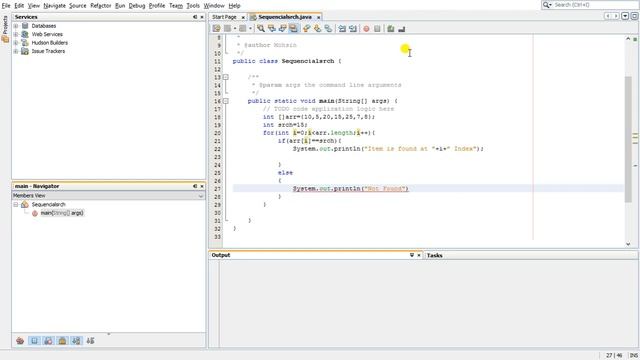
Task: Click the Shift Line Right icon
Action: 353,29
